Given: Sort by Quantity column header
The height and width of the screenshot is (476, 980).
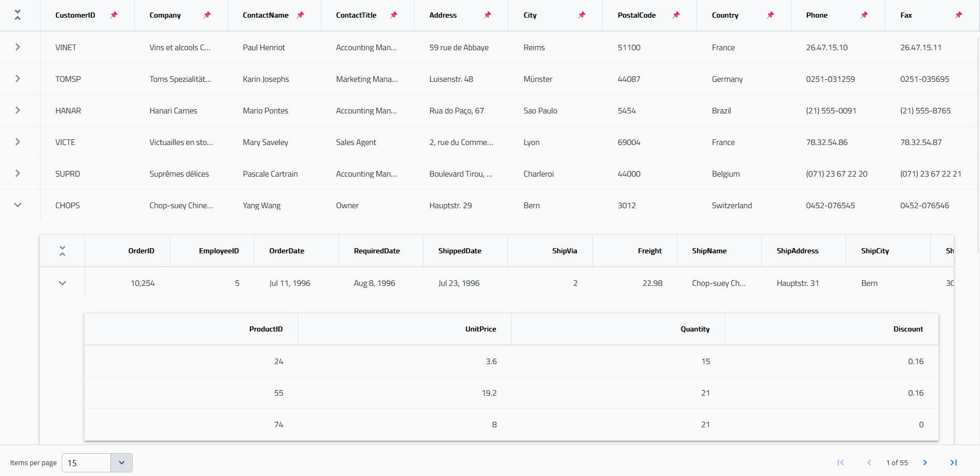Looking at the screenshot, I should (695, 329).
